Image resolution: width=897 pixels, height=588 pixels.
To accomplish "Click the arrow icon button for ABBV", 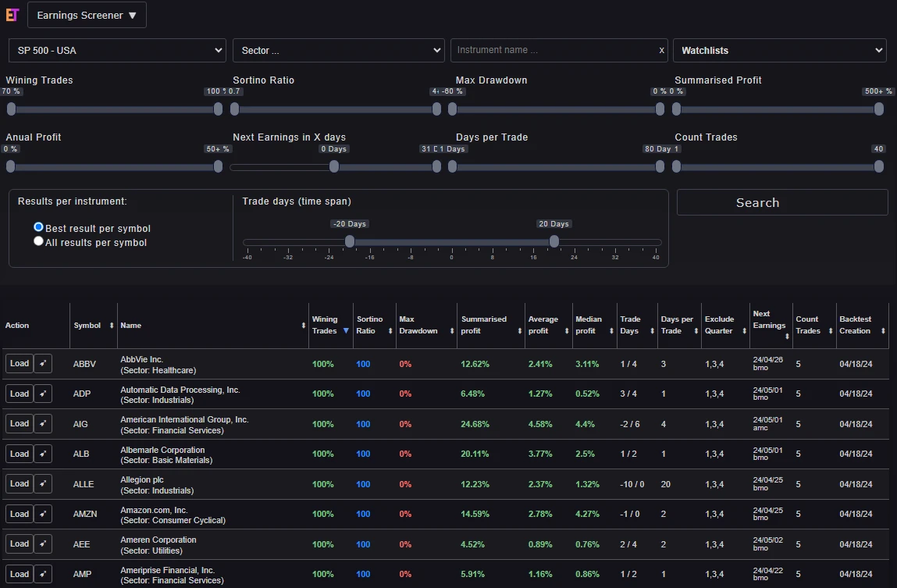I will 43,364.
